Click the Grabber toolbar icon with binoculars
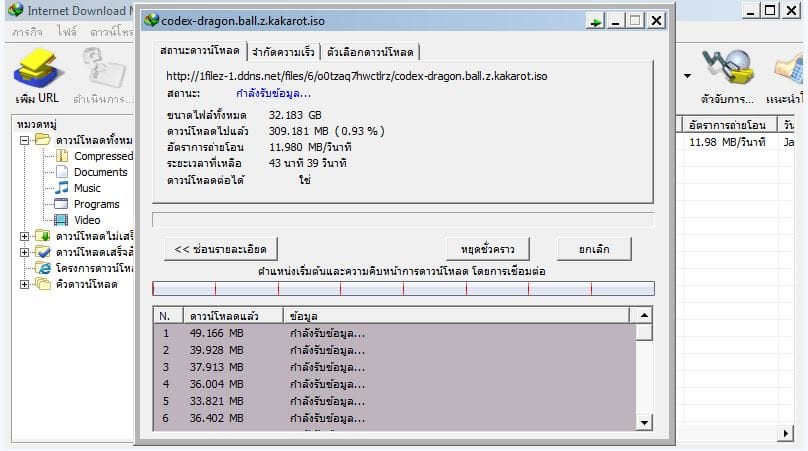This screenshot has width=808, height=451. [x=727, y=73]
